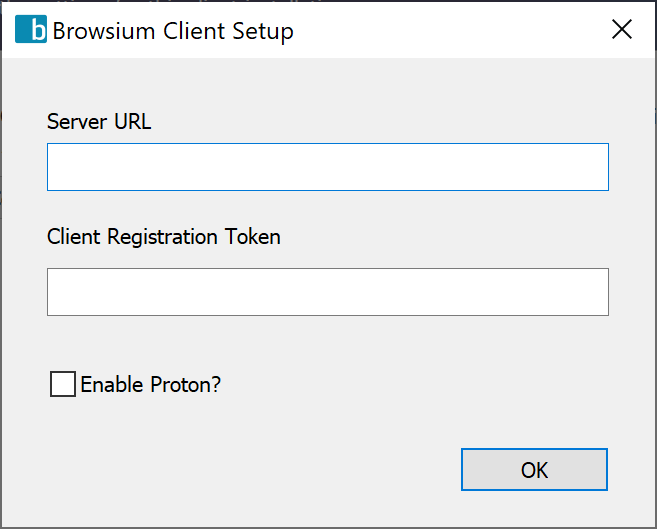Tick the box beside "Enable Proton?"
The image size is (657, 529).
point(63,384)
